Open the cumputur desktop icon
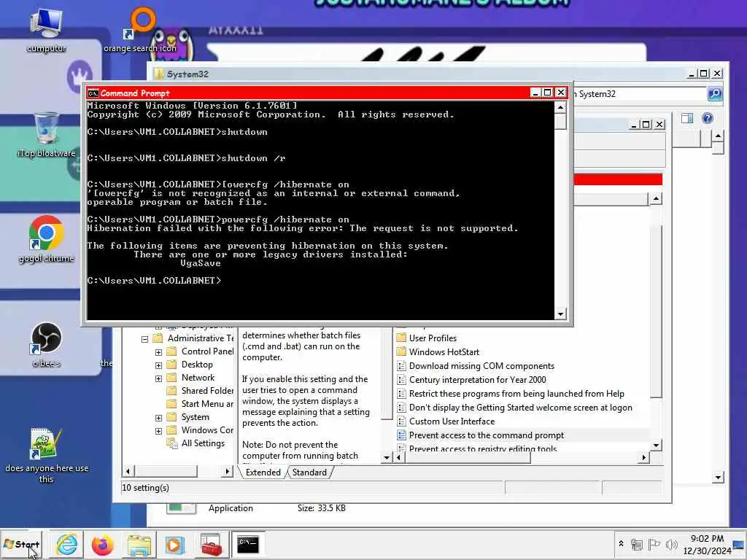Image resolution: width=747 pixels, height=560 pixels. [46, 30]
